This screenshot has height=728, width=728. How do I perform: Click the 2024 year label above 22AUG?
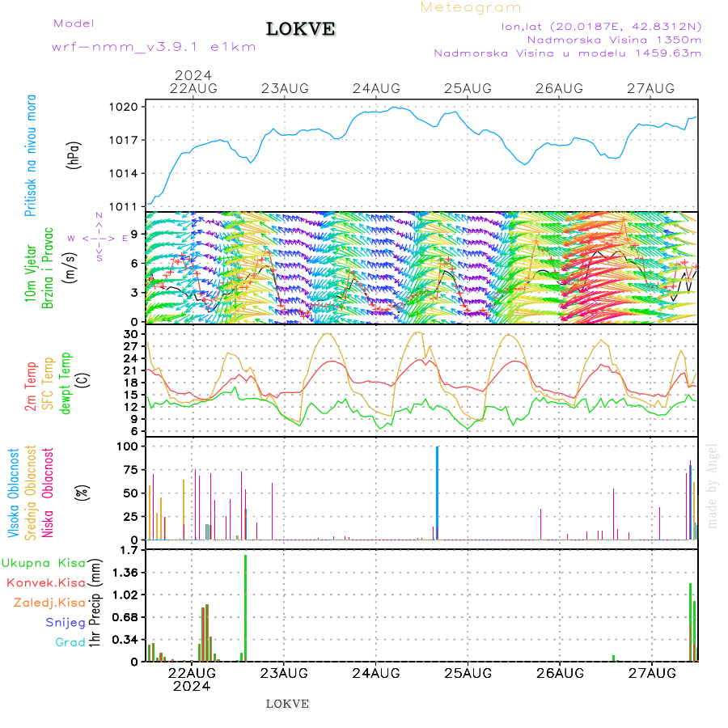coord(193,75)
